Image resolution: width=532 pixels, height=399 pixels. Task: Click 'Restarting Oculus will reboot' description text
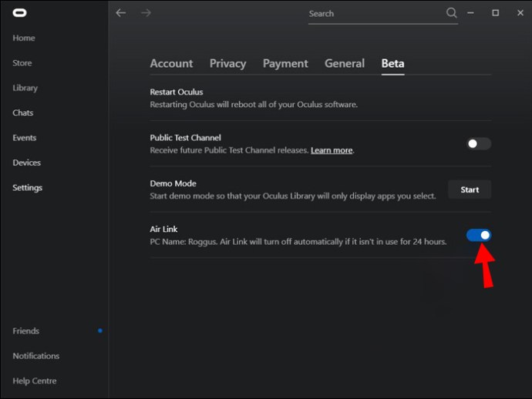pos(254,105)
